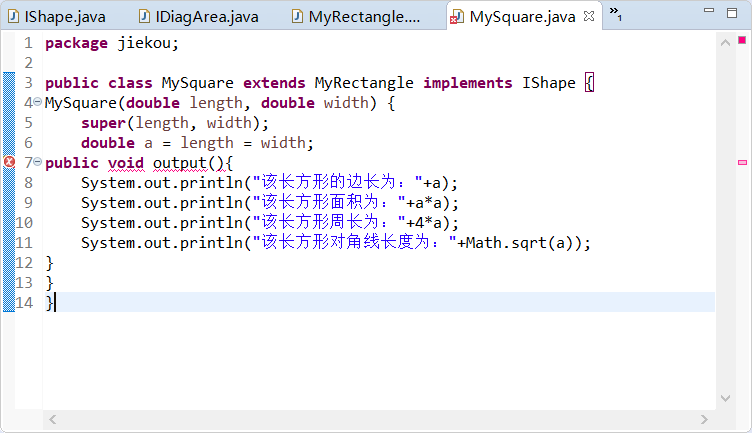Click 'MySquare' in the class declaration
The image size is (752, 433).
point(198,83)
